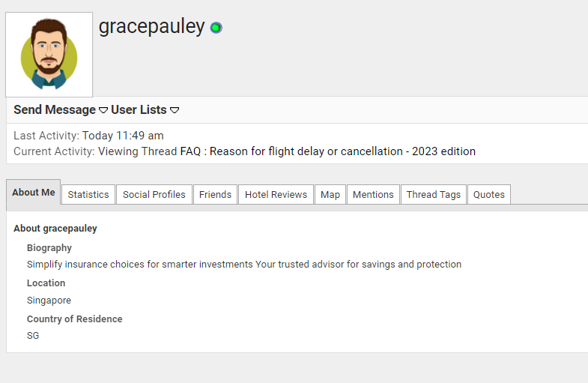The height and width of the screenshot is (383, 588).
Task: Click the Last Activity timestamp text
Action: point(123,136)
